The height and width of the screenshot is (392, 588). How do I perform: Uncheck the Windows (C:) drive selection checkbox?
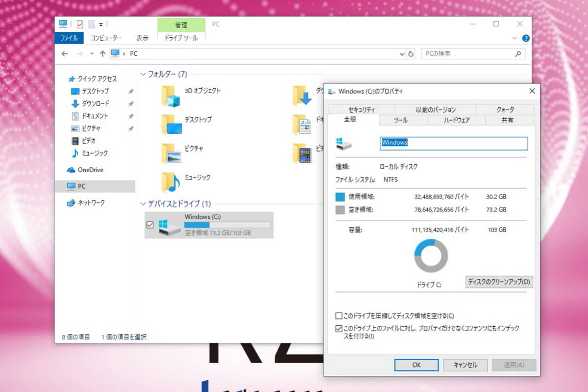click(150, 225)
